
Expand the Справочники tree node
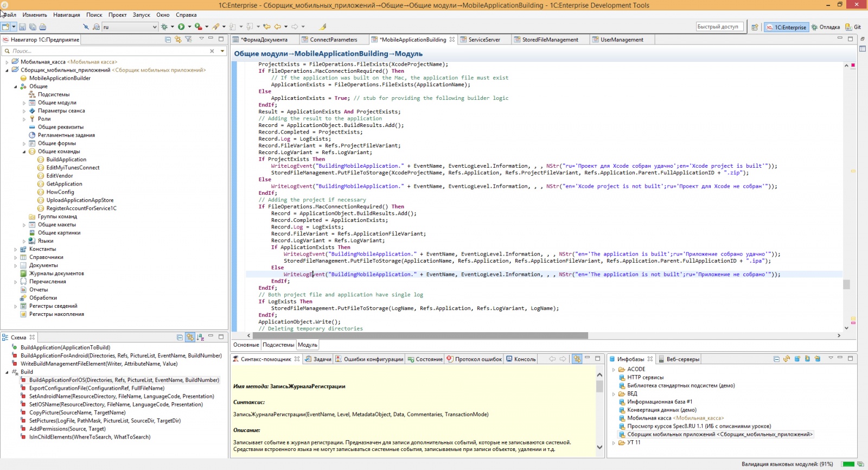[16, 257]
